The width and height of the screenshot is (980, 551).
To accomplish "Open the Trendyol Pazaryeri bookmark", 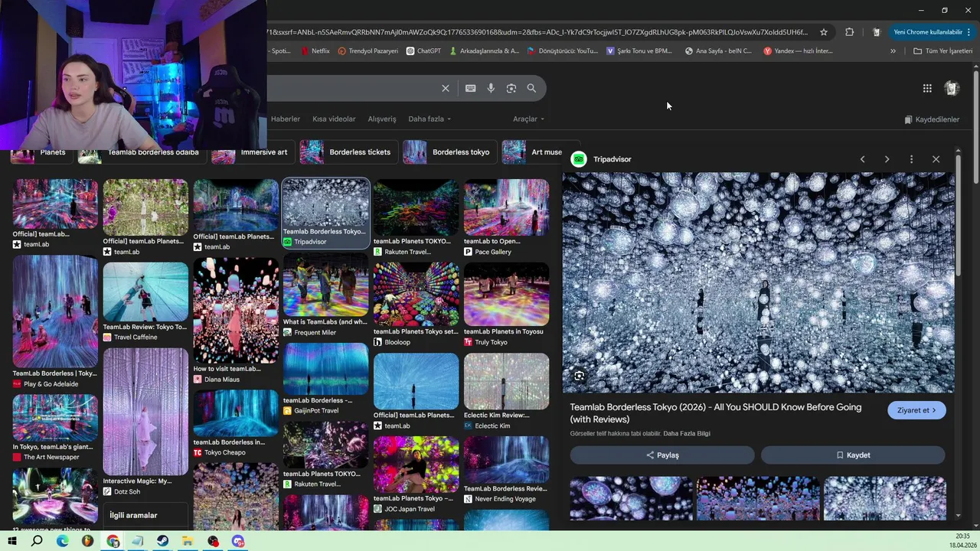I will [x=368, y=51].
